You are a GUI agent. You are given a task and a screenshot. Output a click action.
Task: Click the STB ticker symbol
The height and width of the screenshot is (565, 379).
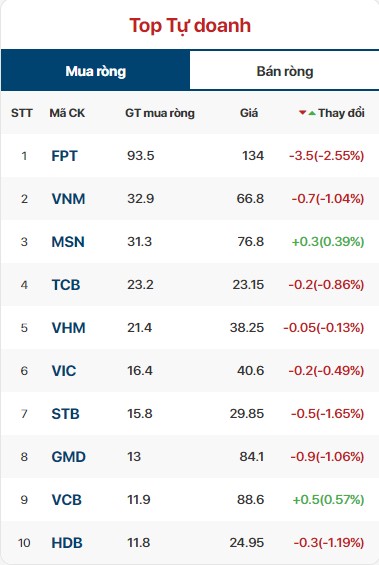tap(65, 414)
